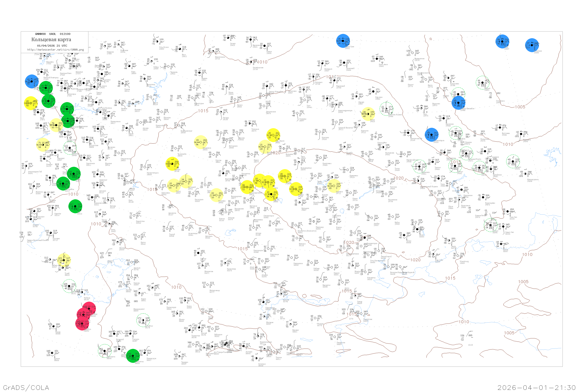The image size is (588, 392).
Task: Select dashed green circle at Акбайтал 38178
Action: coord(143,320)
